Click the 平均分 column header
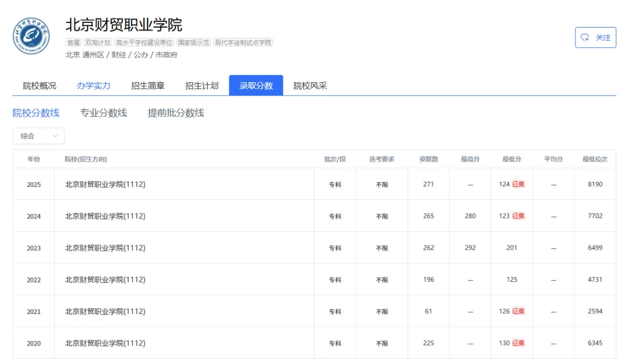 pos(553,159)
